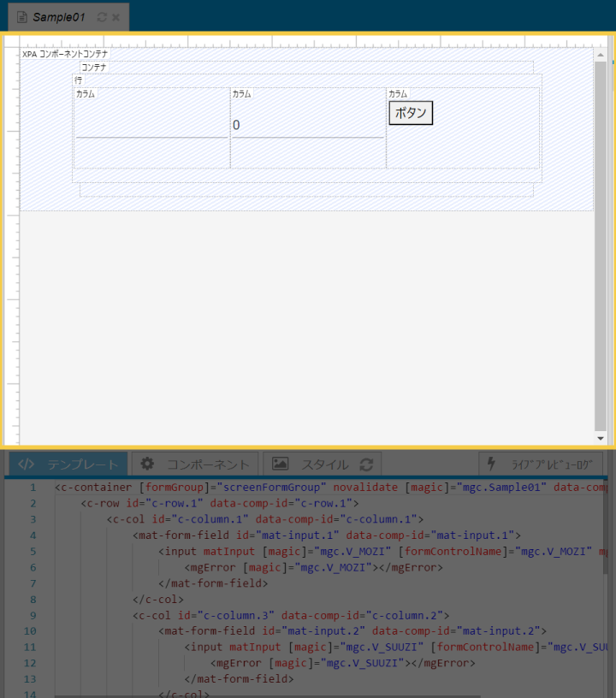The width and height of the screenshot is (616, 698).
Task: Click the design canvas vertical scrollbar track
Action: (x=600, y=257)
